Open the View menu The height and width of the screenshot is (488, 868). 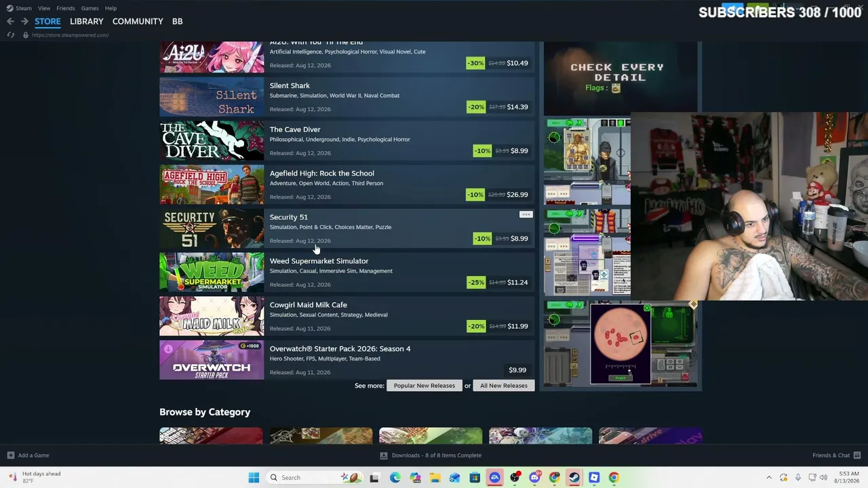[44, 8]
